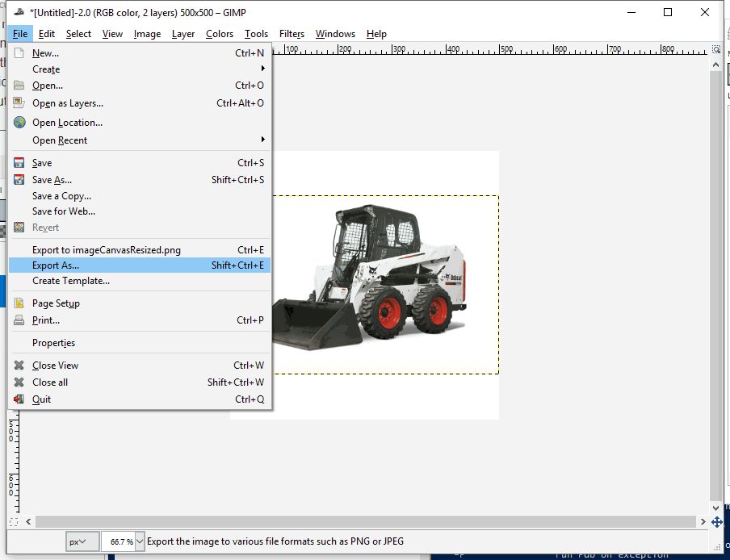This screenshot has height=560, width=730.
Task: Toggle the Quick Mask button at bottom-left
Action: 14,522
